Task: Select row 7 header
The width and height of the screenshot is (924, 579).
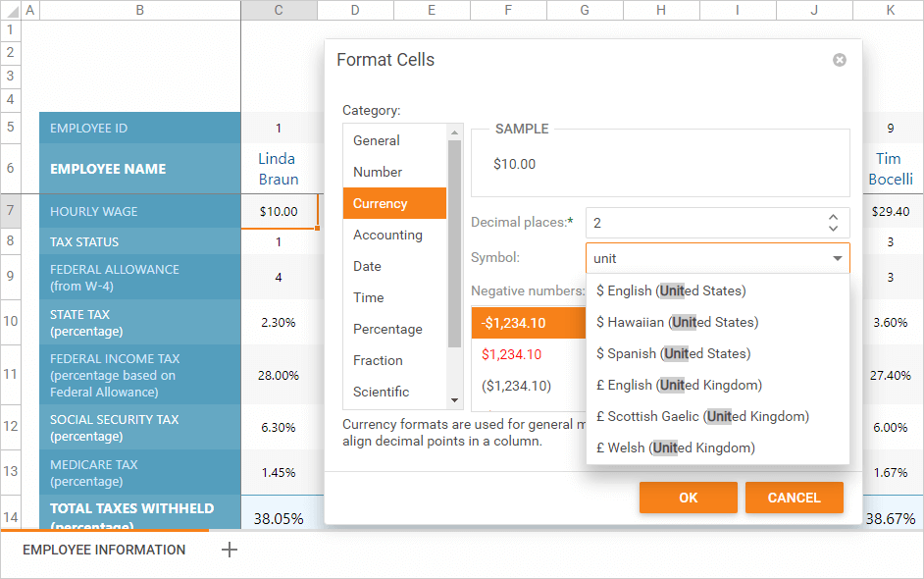Action: [10, 210]
